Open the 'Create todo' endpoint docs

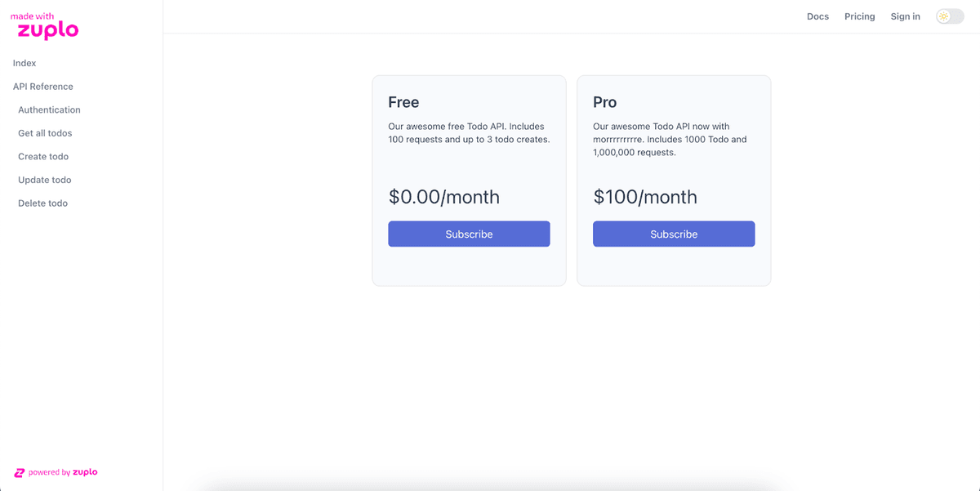(42, 156)
